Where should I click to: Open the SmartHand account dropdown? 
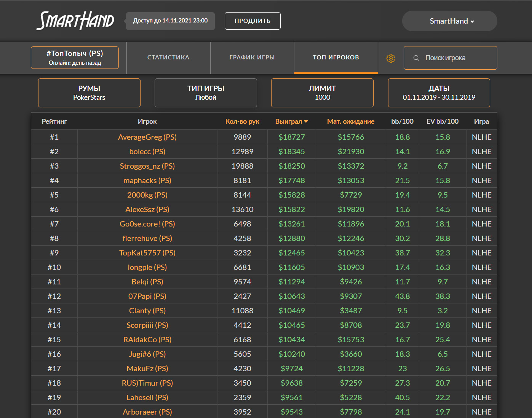(x=449, y=21)
